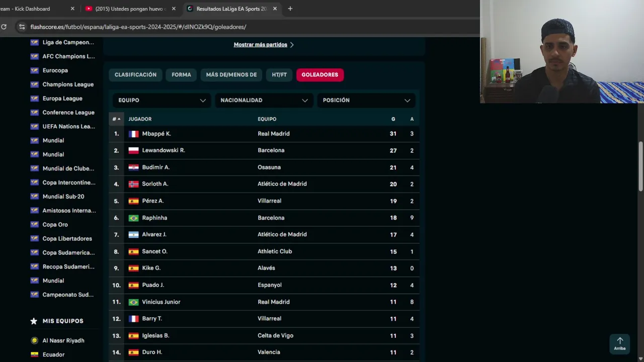This screenshot has width=644, height=362.
Task: Open Recopa Sudamericana in the sidebar
Action: point(68,267)
